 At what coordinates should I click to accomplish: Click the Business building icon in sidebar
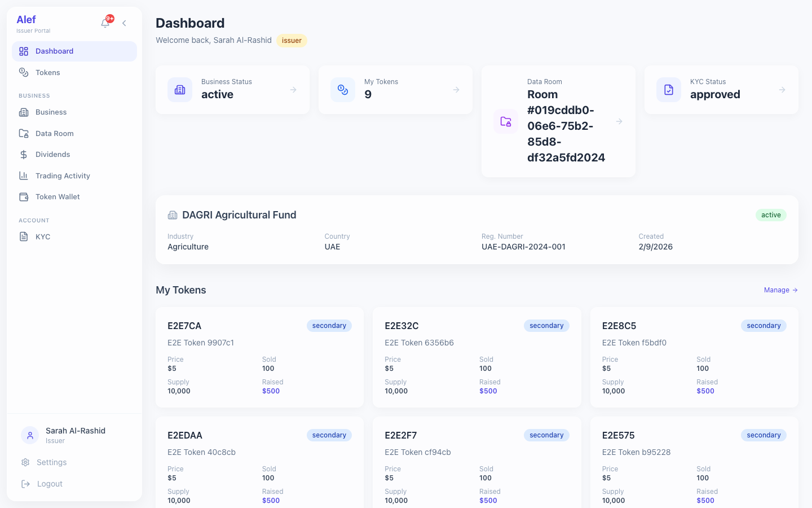tap(23, 112)
